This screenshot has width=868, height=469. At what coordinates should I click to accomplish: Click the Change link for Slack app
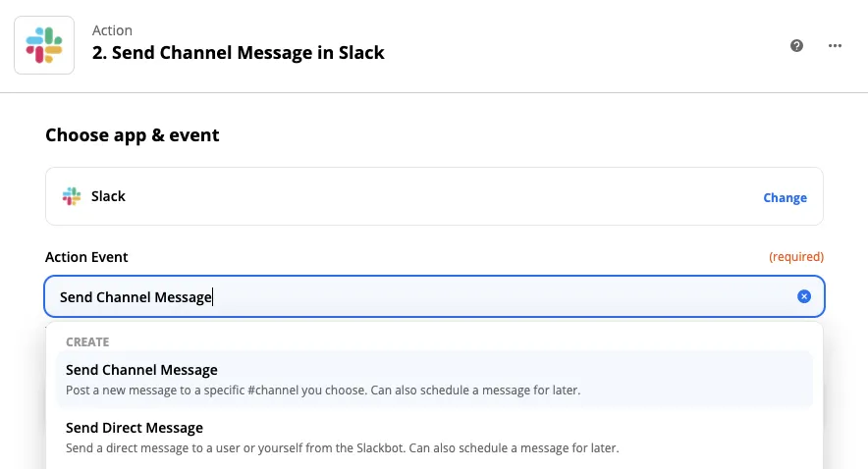point(785,197)
